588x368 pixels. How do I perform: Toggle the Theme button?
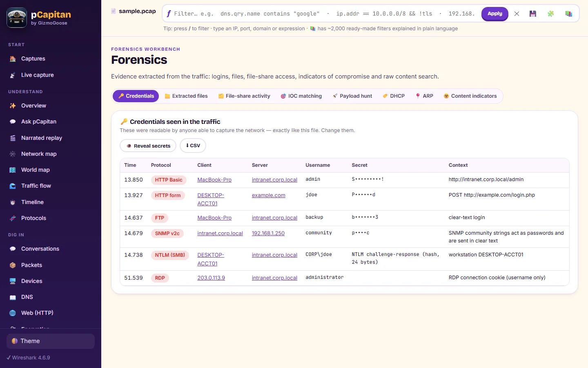(x=51, y=341)
